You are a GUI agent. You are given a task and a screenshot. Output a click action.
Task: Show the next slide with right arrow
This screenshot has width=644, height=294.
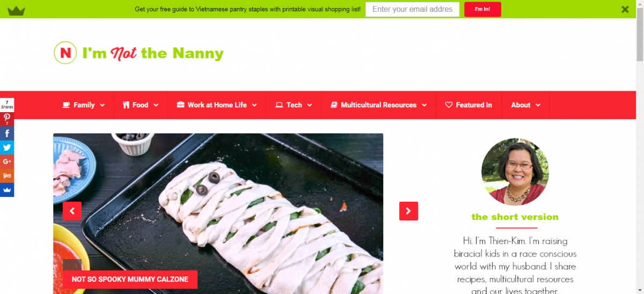pyautogui.click(x=408, y=211)
